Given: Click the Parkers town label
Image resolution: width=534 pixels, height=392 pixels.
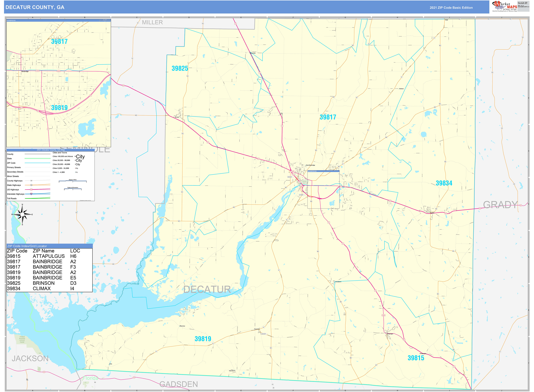Looking at the screenshot, I should [x=401, y=89].
